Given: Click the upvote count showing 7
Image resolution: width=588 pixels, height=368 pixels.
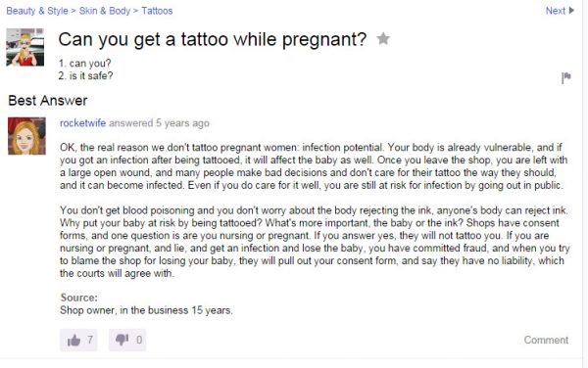Looking at the screenshot, I should (x=90, y=340).
